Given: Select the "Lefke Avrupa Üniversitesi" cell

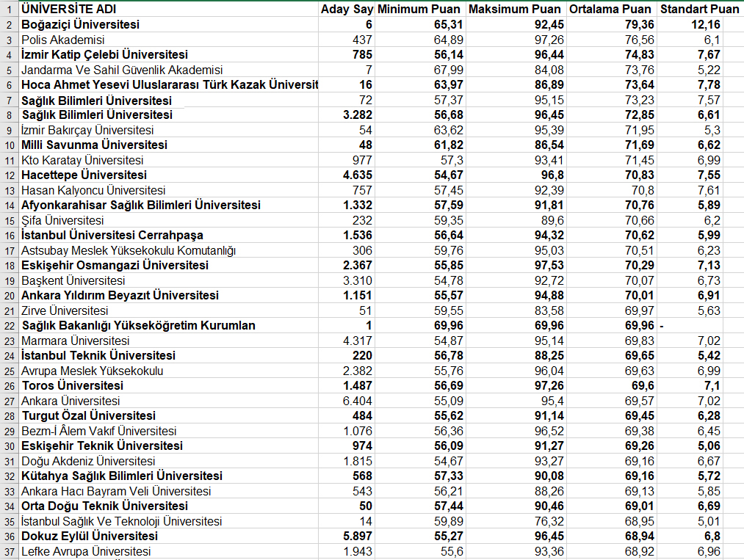Looking at the screenshot, I should click(169, 551).
